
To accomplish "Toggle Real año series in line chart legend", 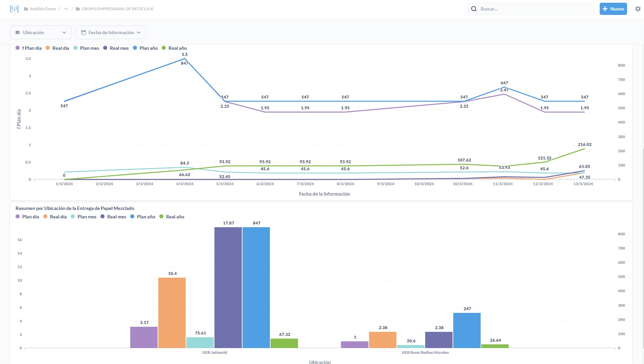I will point(174,48).
